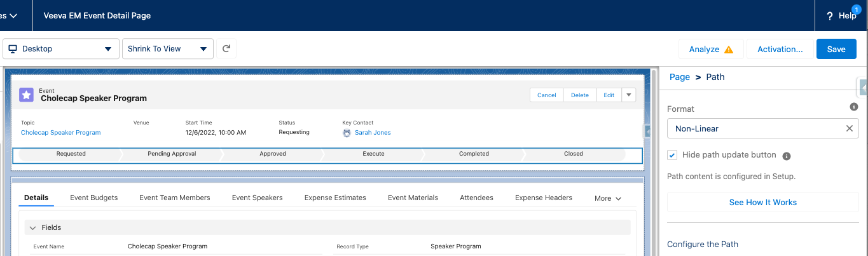Switch to the Event Budgets tab

click(x=93, y=198)
